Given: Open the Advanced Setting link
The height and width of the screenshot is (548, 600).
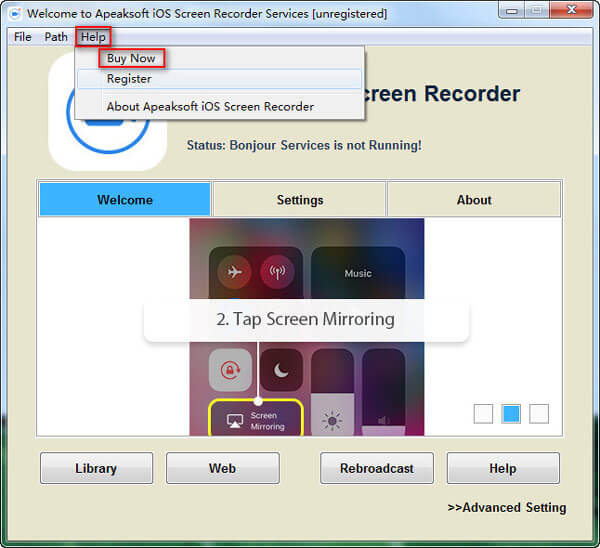Looking at the screenshot, I should coord(507,507).
